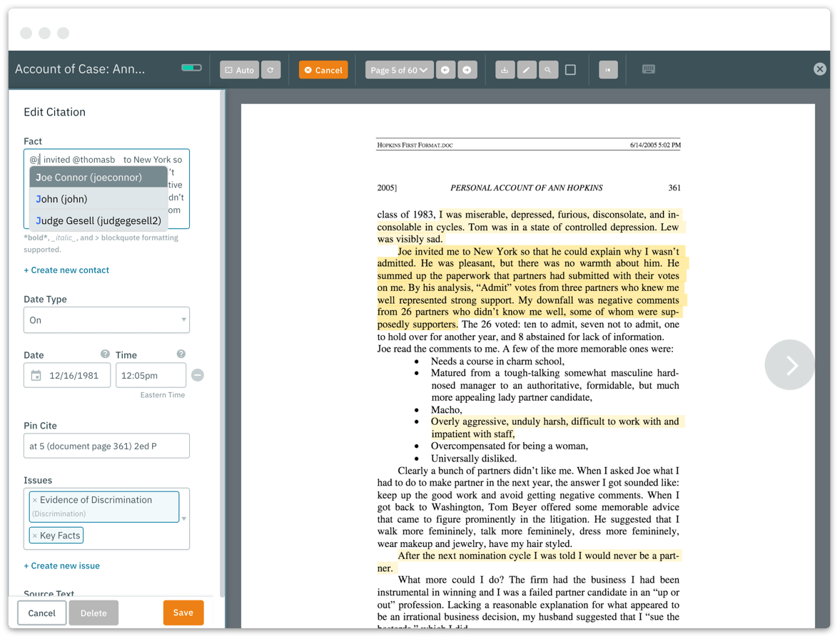Click the square selection icon in toolbar
The height and width of the screenshot is (644, 840).
pyautogui.click(x=570, y=69)
